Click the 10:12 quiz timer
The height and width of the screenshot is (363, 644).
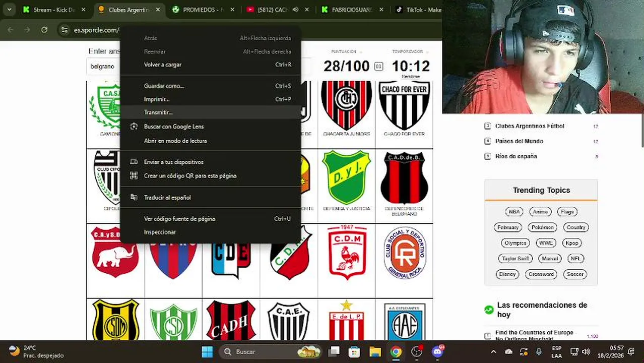point(411,66)
